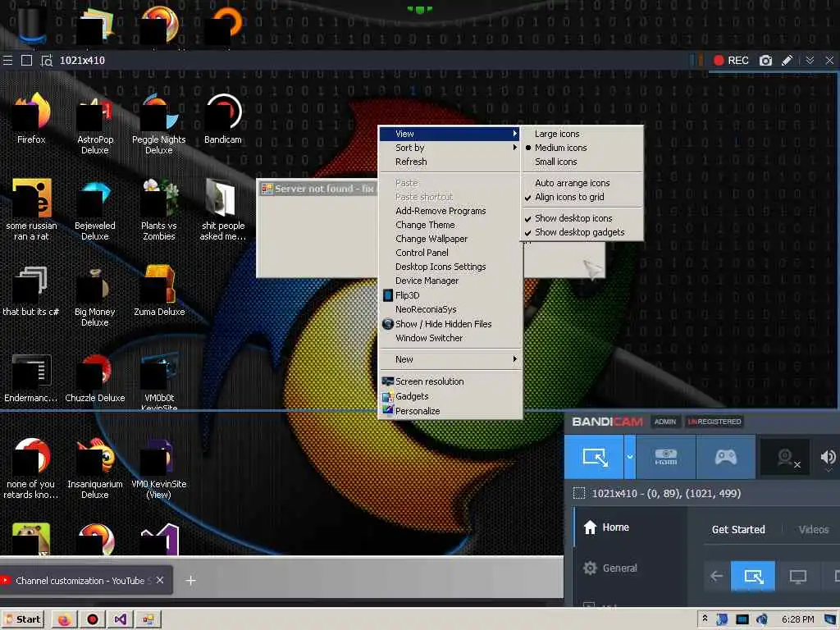
Task: Select Small icons view option
Action: [582, 162]
